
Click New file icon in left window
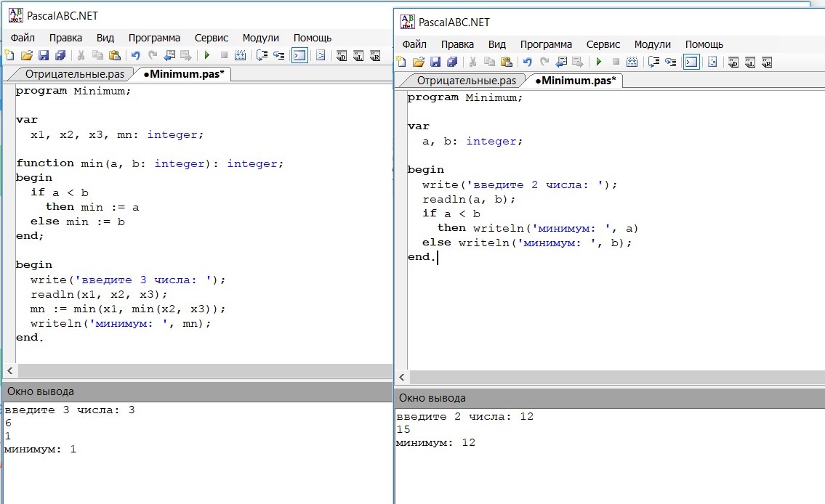9,55
